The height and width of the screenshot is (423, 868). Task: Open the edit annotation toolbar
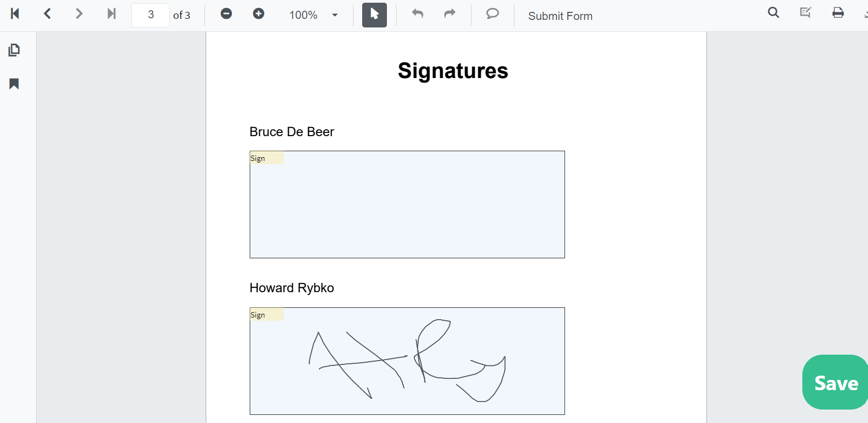point(806,13)
